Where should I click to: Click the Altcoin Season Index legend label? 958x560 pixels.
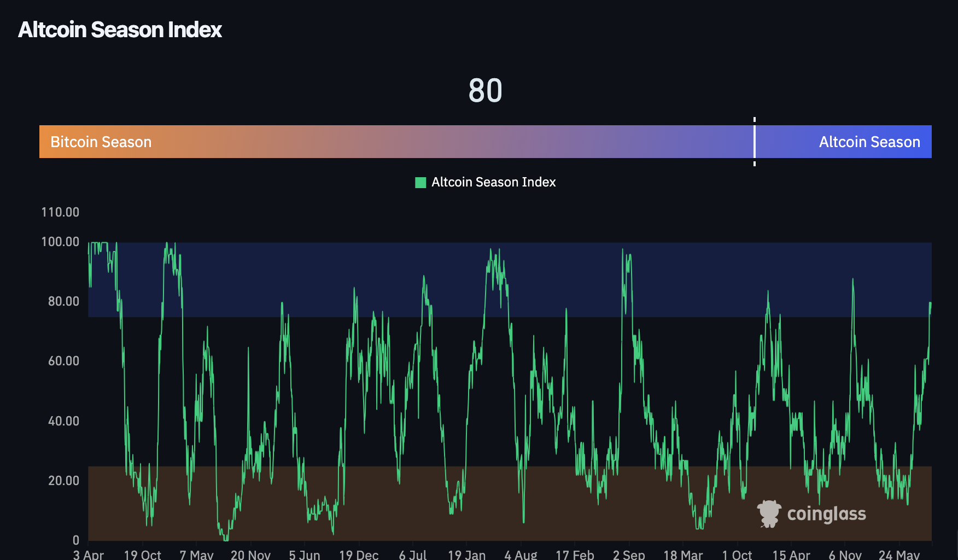pos(493,182)
